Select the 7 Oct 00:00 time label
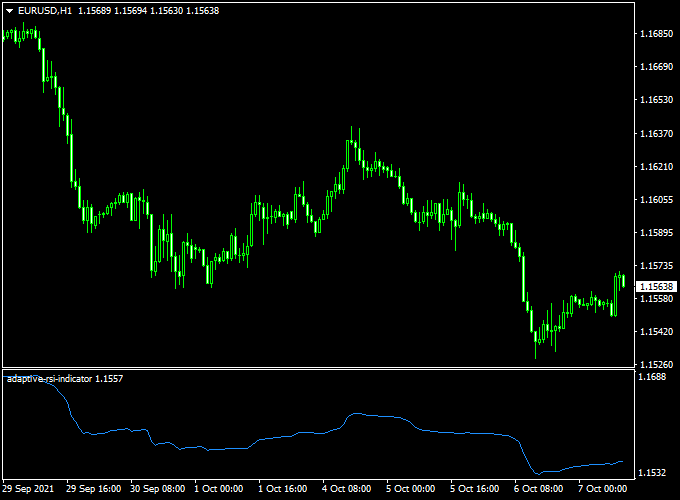 pos(603,489)
